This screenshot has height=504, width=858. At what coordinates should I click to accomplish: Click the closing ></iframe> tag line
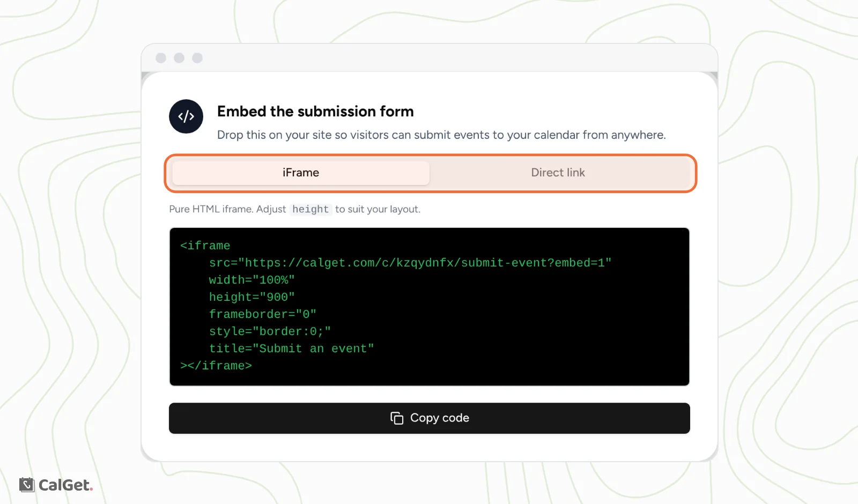click(216, 366)
